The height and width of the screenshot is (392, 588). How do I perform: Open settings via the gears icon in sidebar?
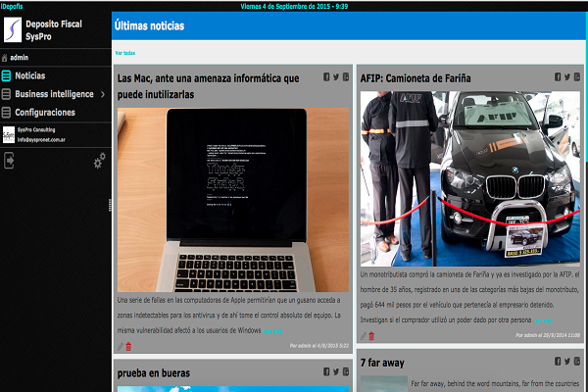pos(100,161)
